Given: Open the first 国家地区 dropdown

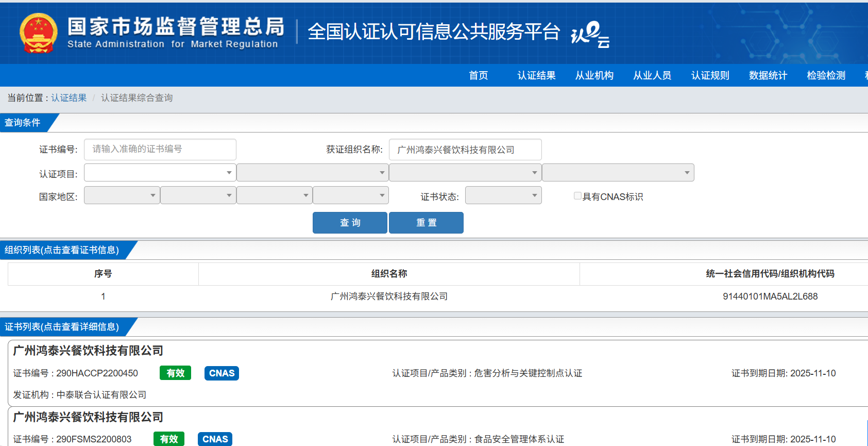Looking at the screenshot, I should pyautogui.click(x=122, y=195).
